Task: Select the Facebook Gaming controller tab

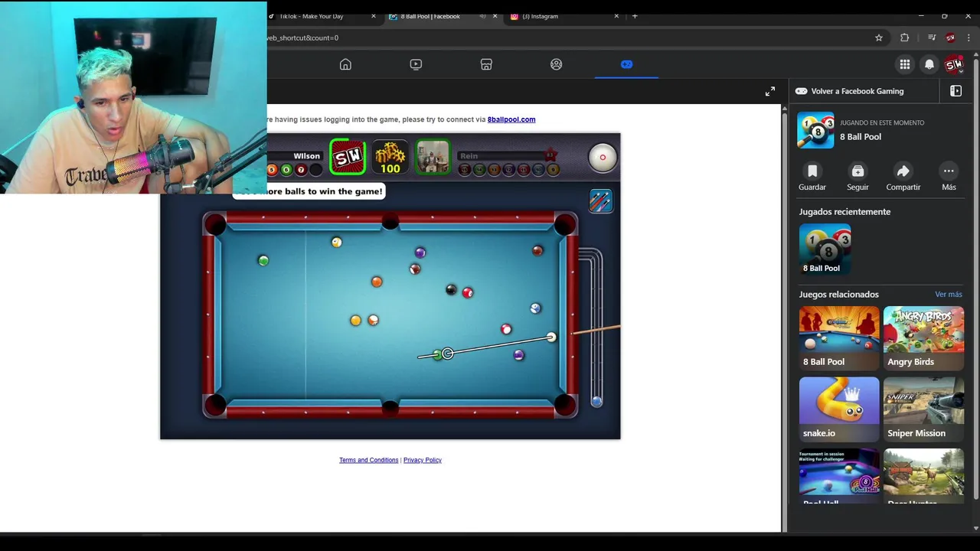Action: pyautogui.click(x=626, y=64)
